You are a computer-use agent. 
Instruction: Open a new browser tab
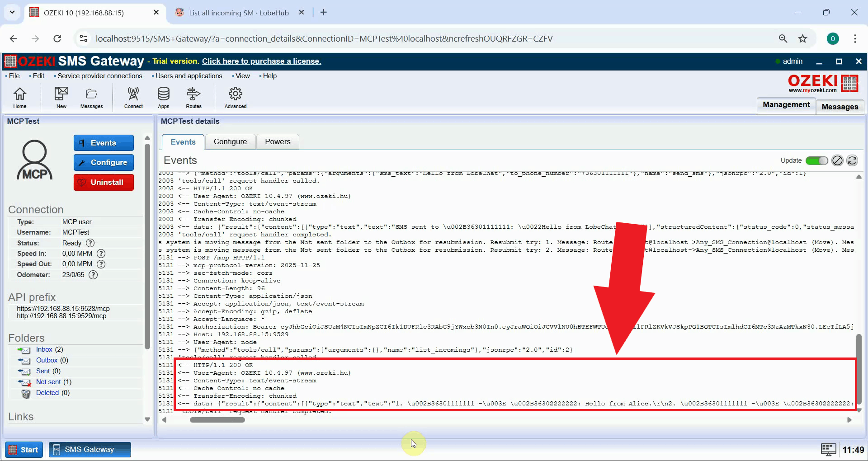click(x=324, y=13)
